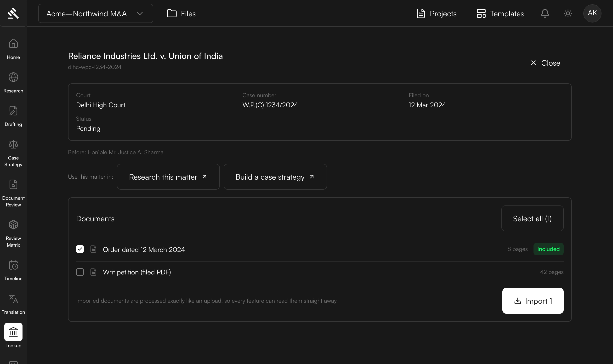Open the Research section
Viewport: 613px width, 364px height.
(x=13, y=83)
